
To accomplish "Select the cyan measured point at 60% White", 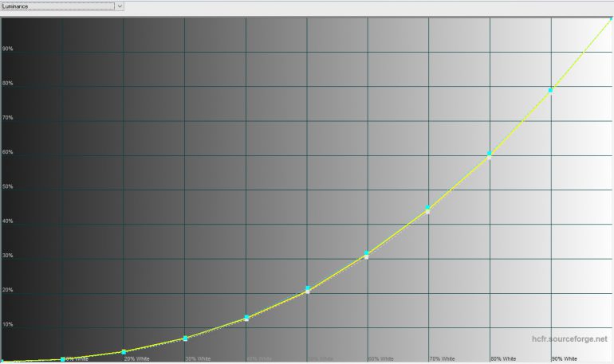I will [x=367, y=254].
